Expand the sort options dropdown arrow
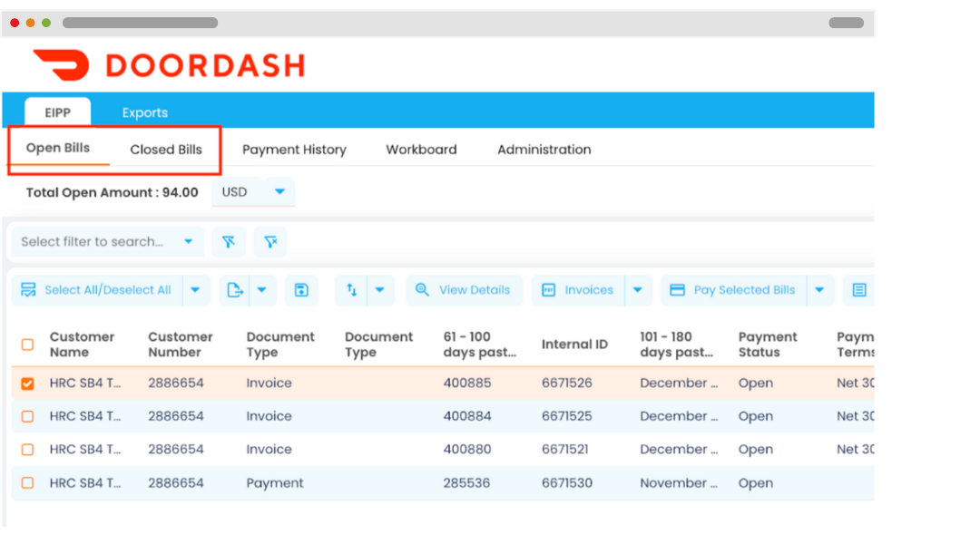Viewport: 980px width, 544px height. coord(380,290)
